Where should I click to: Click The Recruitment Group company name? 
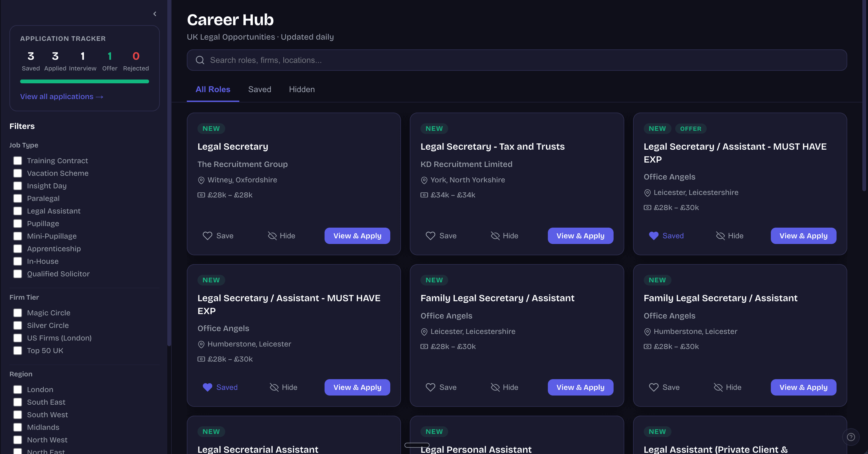click(x=242, y=164)
